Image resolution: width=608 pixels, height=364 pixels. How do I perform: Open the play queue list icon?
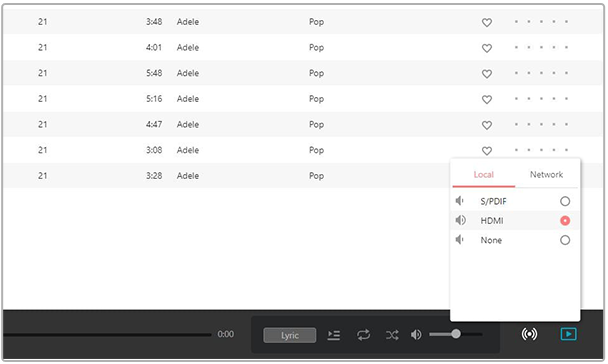click(x=333, y=335)
